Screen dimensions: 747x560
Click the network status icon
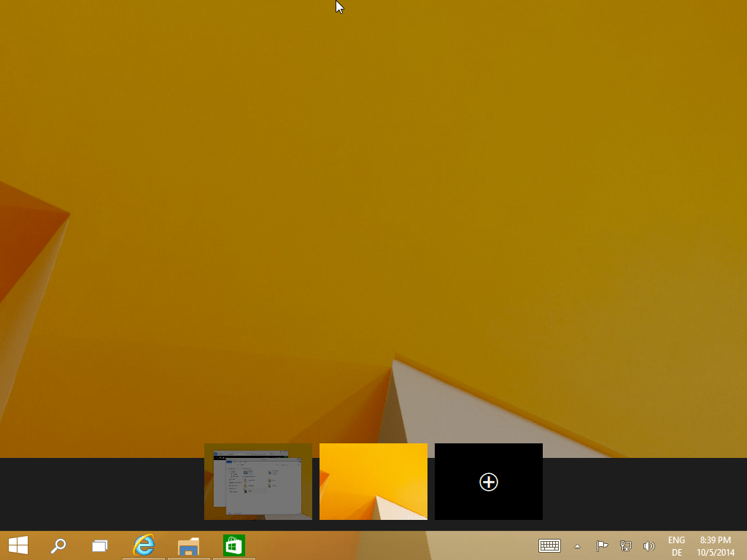(626, 545)
